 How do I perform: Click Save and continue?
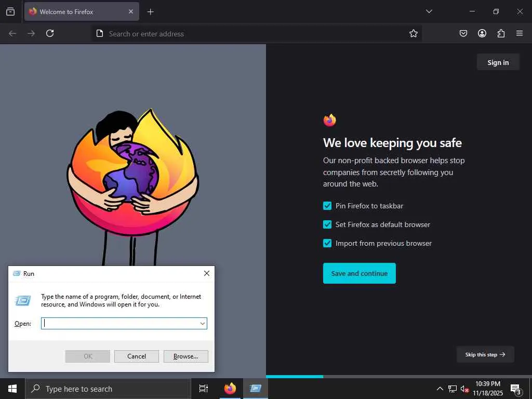click(360, 273)
